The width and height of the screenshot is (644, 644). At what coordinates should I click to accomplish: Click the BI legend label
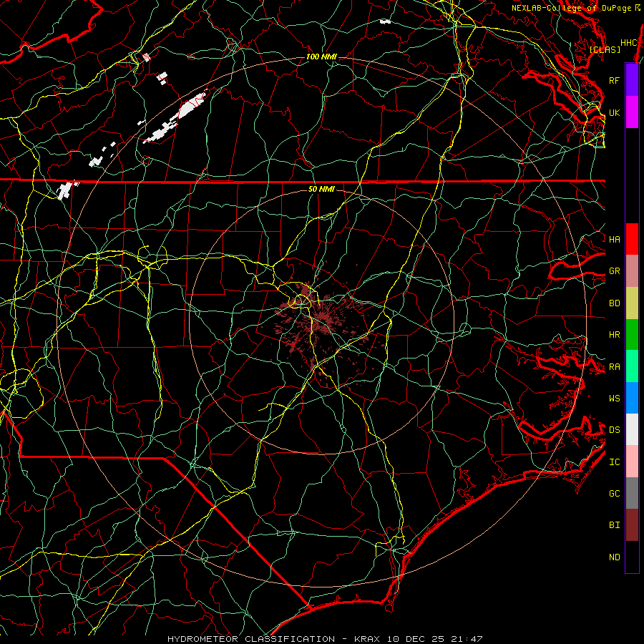click(x=614, y=525)
